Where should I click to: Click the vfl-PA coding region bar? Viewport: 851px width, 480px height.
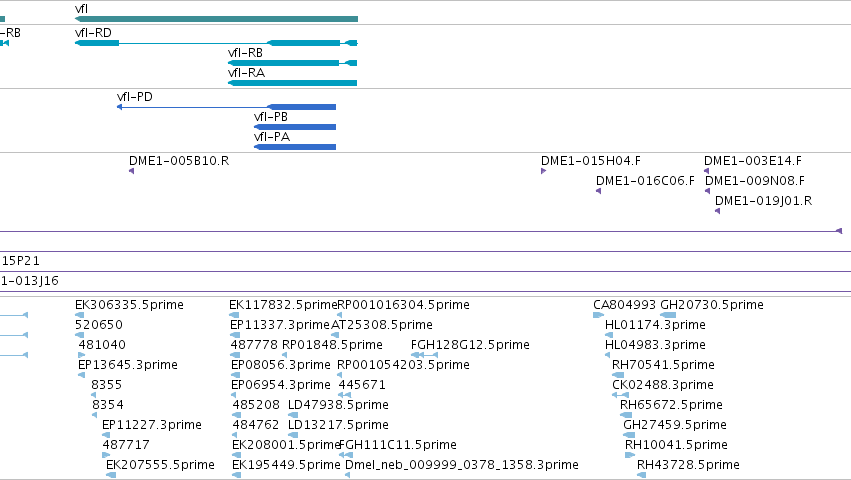click(295, 147)
